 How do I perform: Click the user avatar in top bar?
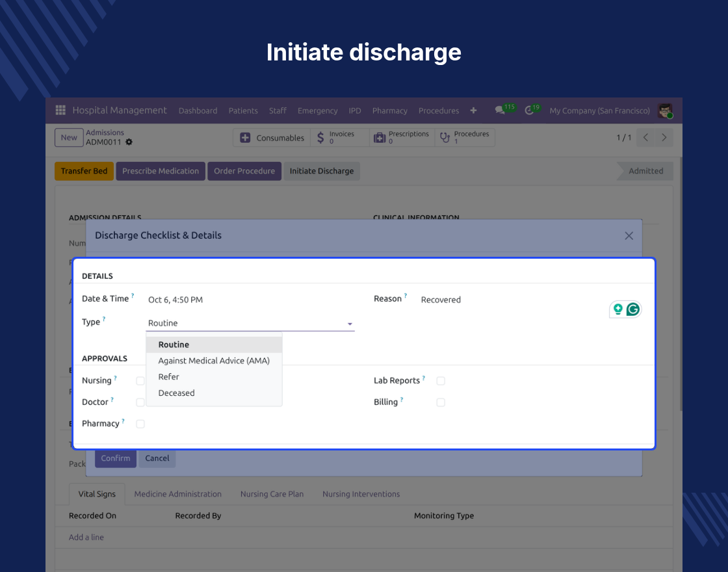coord(666,110)
